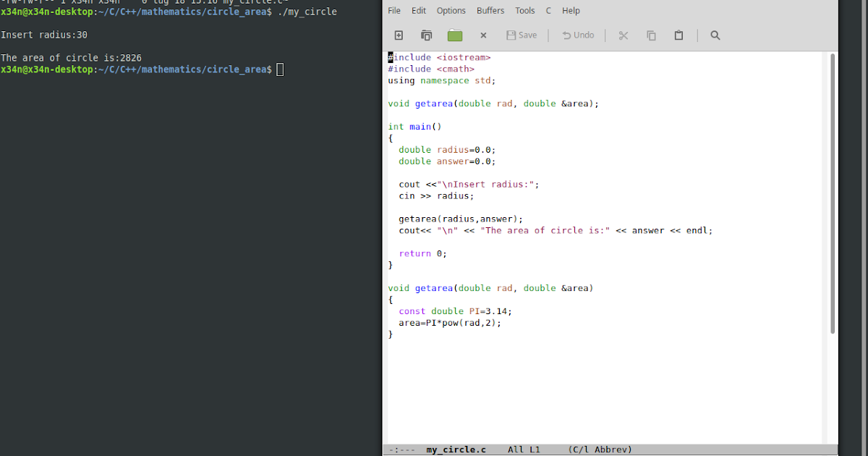
Task: Copy the selection with the copy icon
Action: [650, 35]
